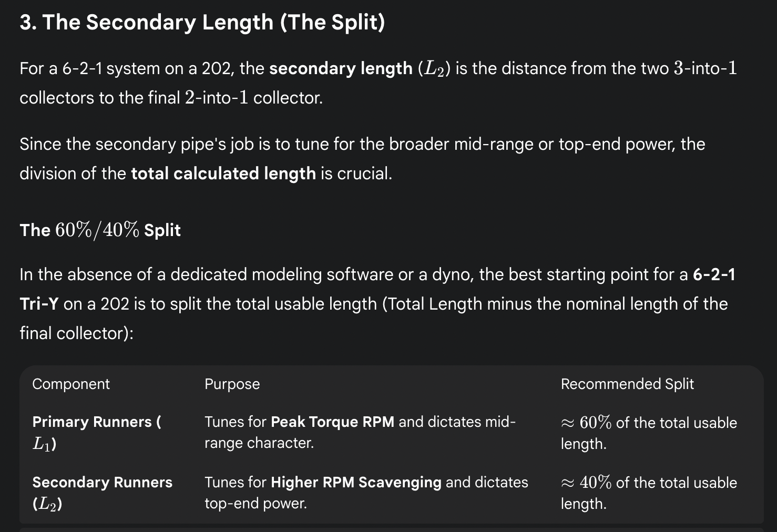Click the "Recommended Split" column header

[x=627, y=384]
